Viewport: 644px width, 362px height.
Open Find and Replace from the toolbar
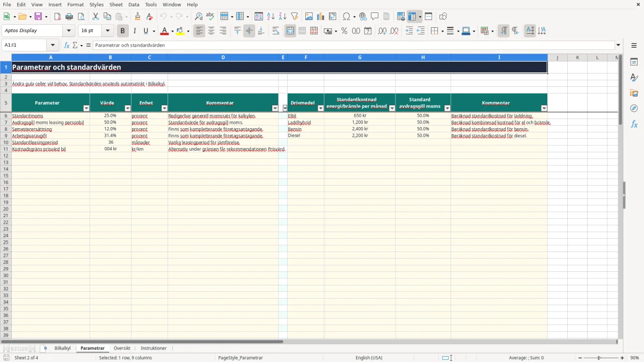pyautogui.click(x=199, y=17)
